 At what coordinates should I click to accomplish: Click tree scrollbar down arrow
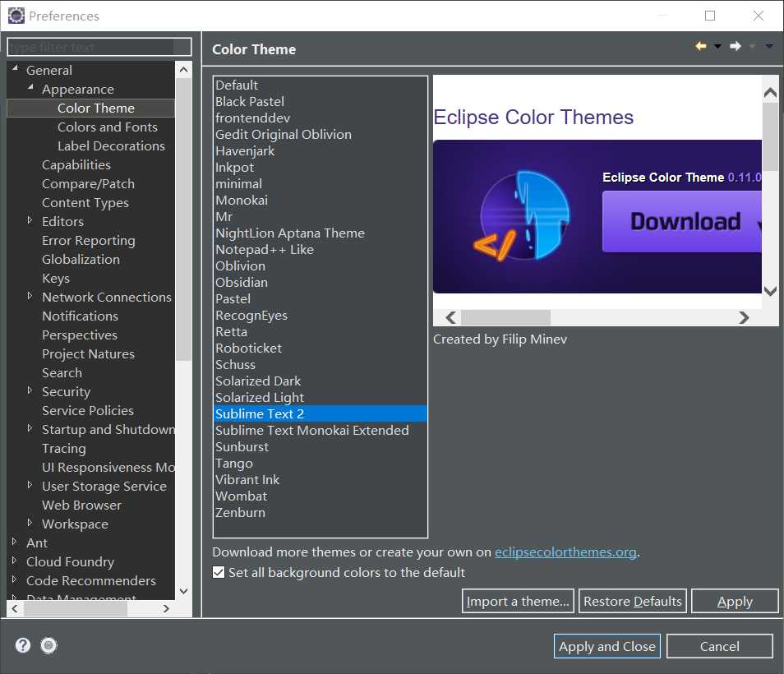pyautogui.click(x=183, y=591)
